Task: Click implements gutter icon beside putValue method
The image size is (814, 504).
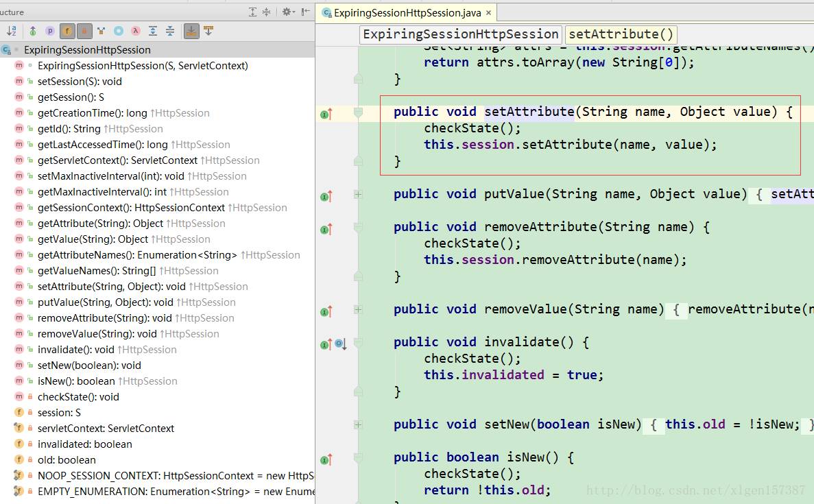Action: pos(326,196)
